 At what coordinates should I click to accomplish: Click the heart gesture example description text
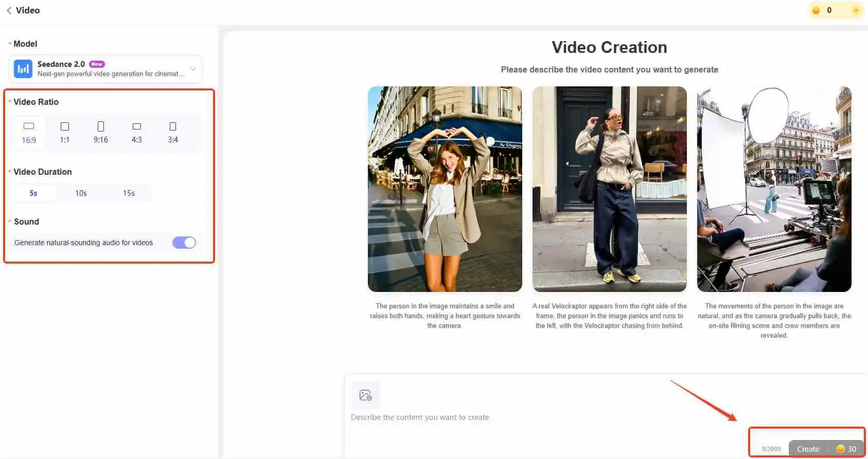[445, 316]
